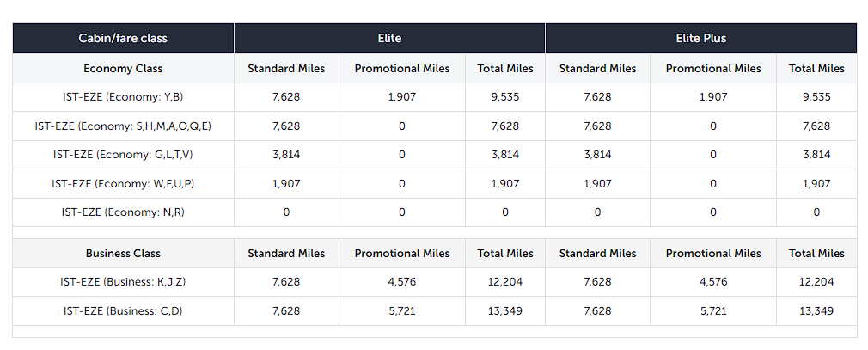
Task: Select Elite Promotional Miles for Business K,J,Z
Action: coord(402,282)
